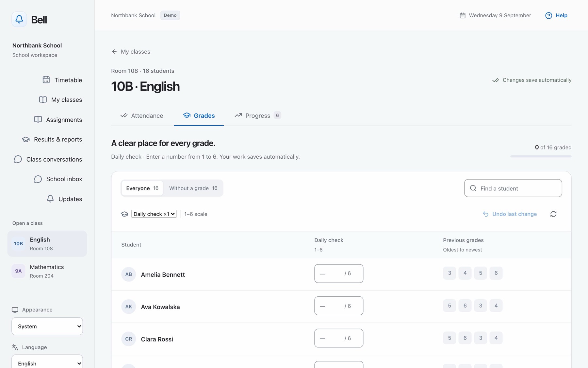The width and height of the screenshot is (588, 368).
Task: Open the Language dropdown set to English
Action: tap(47, 363)
